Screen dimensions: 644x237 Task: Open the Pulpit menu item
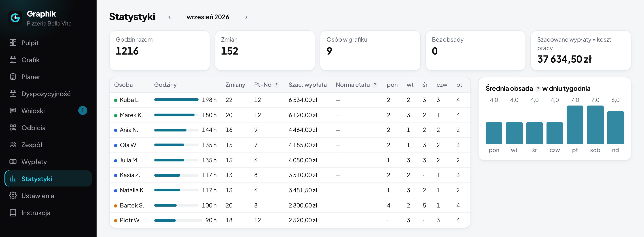click(x=48, y=43)
